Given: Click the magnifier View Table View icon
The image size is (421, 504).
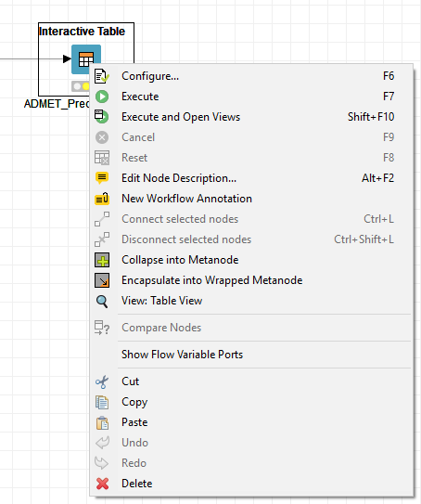Looking at the screenshot, I should click(x=102, y=301).
